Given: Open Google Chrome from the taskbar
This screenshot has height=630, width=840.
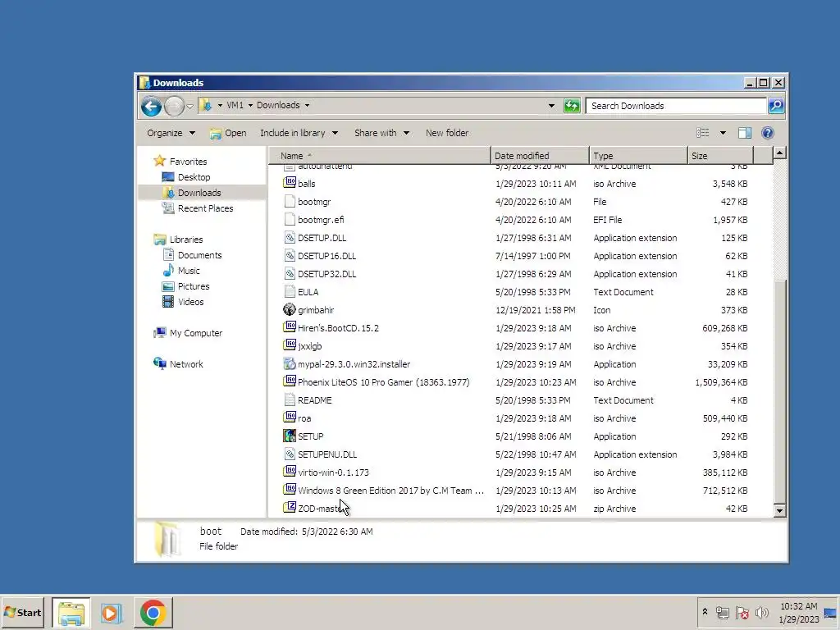Looking at the screenshot, I should [153, 613].
